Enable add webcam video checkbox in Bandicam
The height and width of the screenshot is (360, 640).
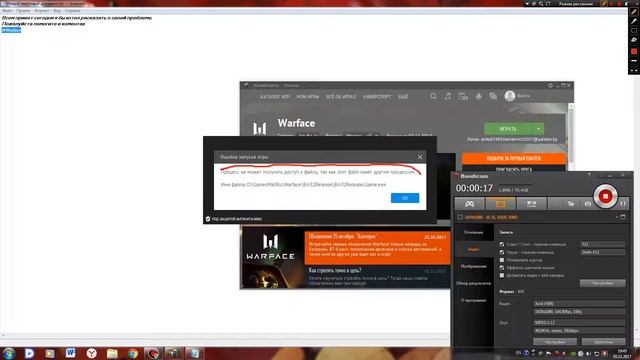tap(502, 276)
